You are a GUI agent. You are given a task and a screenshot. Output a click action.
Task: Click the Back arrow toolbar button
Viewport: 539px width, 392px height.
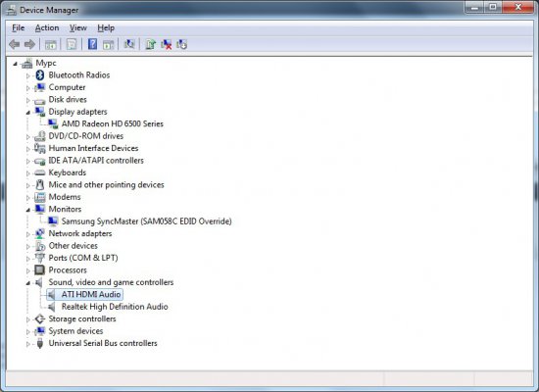(x=15, y=44)
